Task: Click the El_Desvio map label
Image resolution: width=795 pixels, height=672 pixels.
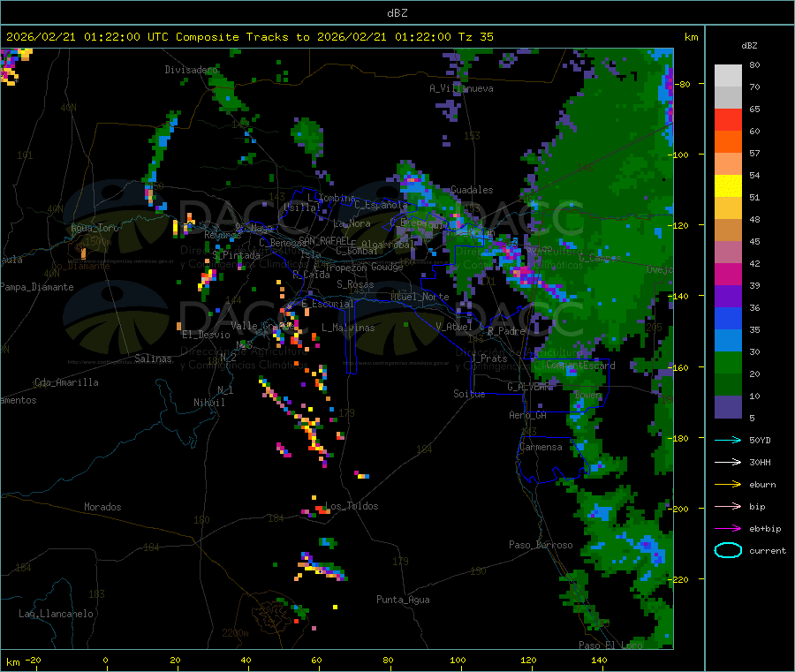Action: [206, 335]
